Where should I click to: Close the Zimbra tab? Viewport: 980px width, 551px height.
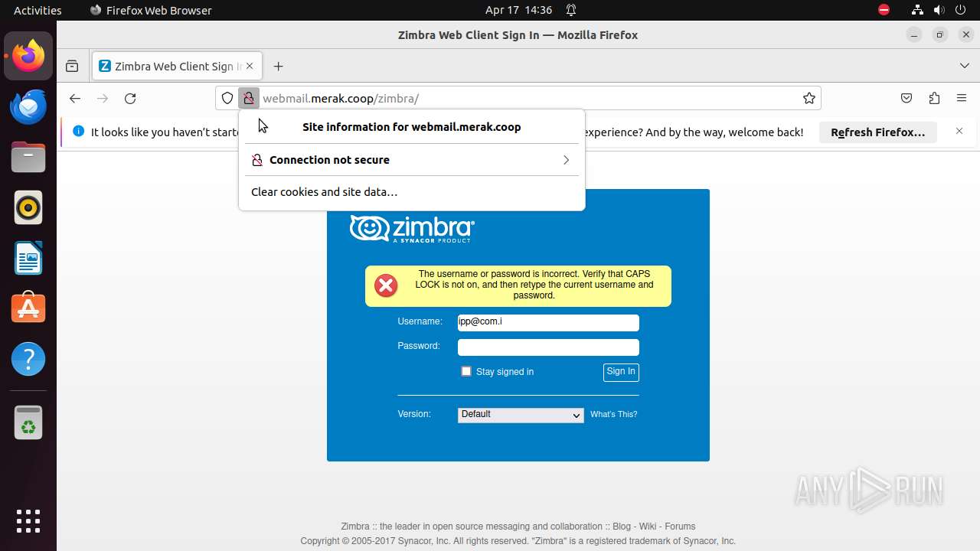point(250,67)
